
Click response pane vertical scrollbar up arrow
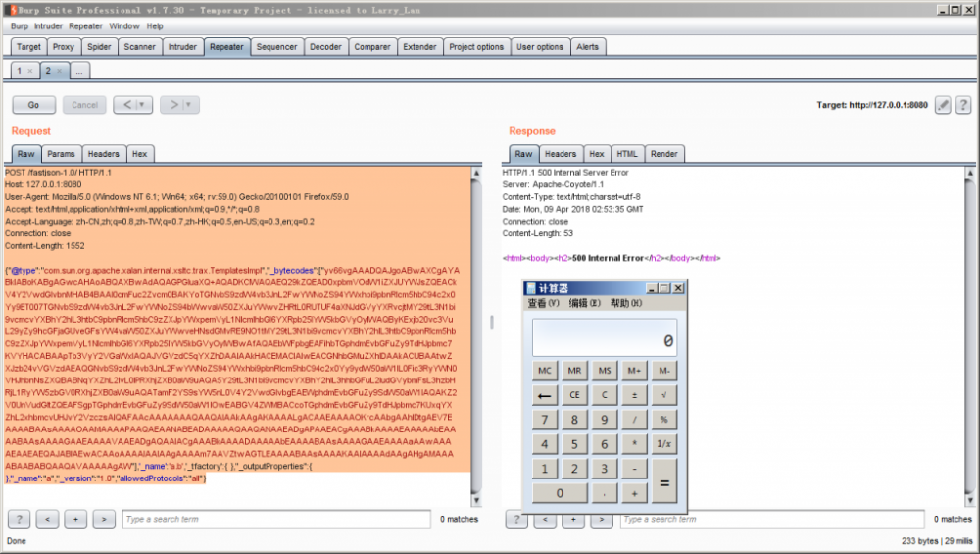(x=970, y=173)
